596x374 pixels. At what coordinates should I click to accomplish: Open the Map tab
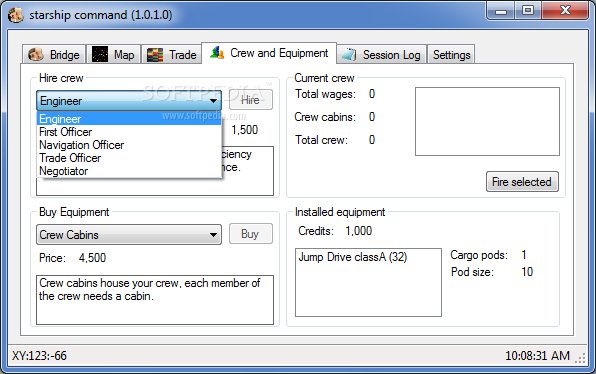(x=114, y=54)
